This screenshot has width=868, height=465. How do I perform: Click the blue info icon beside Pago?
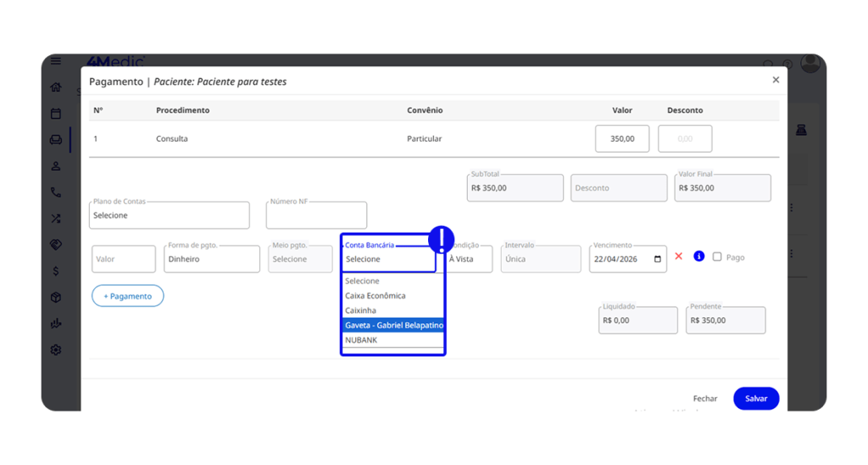699,256
